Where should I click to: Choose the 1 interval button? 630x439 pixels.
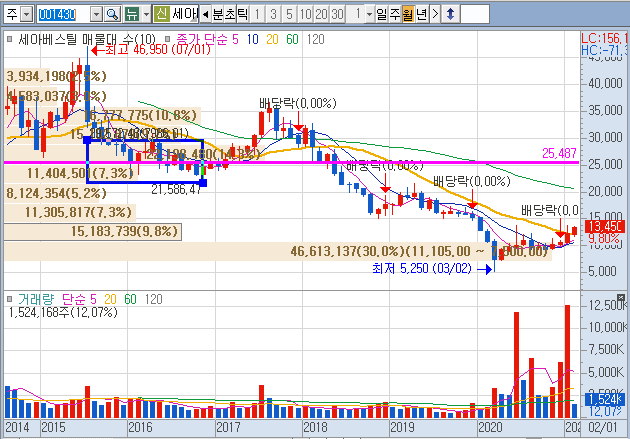tap(258, 15)
